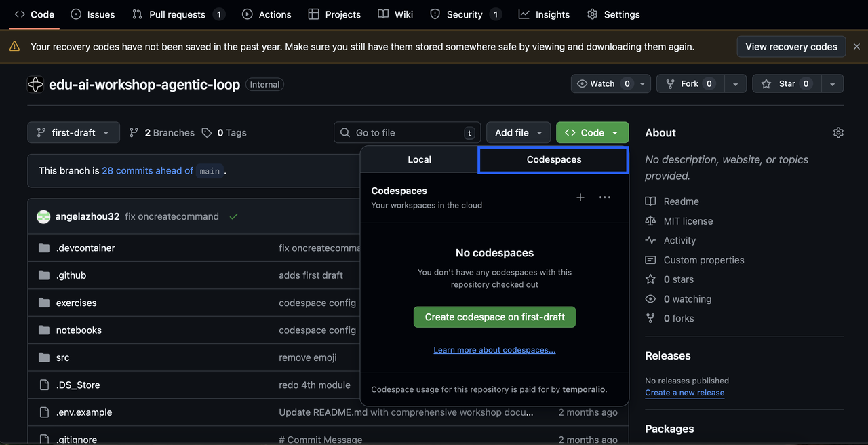Open repository Settings tab
The image size is (868, 445).
point(614,14)
